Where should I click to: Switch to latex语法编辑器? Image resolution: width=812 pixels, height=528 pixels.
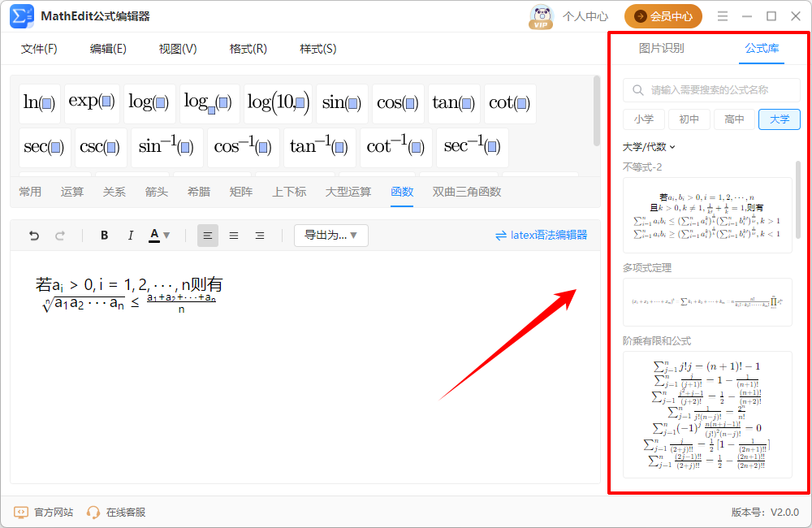click(542, 236)
